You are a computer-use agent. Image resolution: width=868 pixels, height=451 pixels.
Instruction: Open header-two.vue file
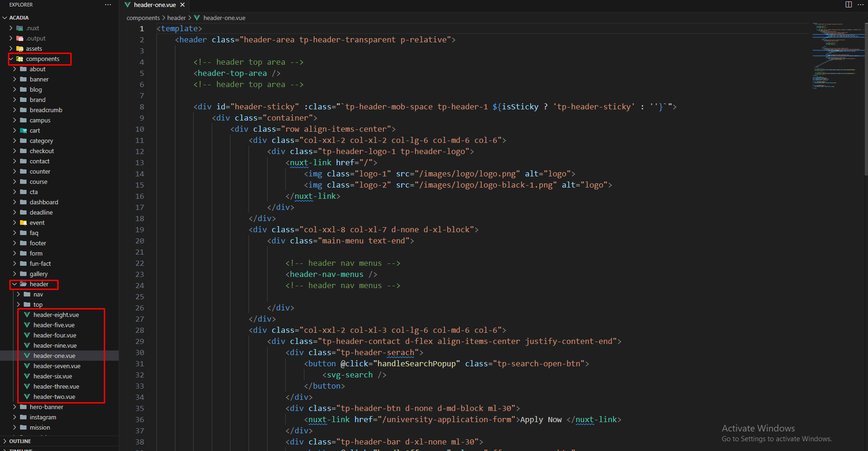(54, 397)
